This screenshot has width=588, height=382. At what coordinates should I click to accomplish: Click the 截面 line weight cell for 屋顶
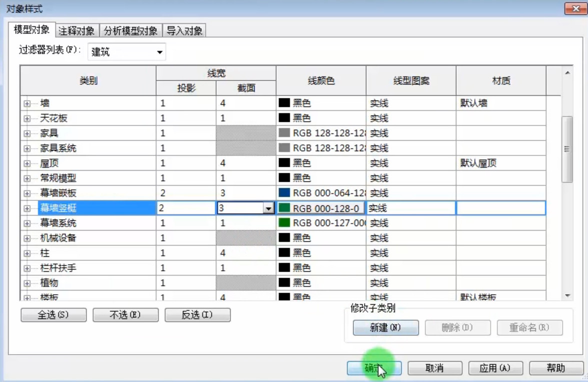coord(246,163)
